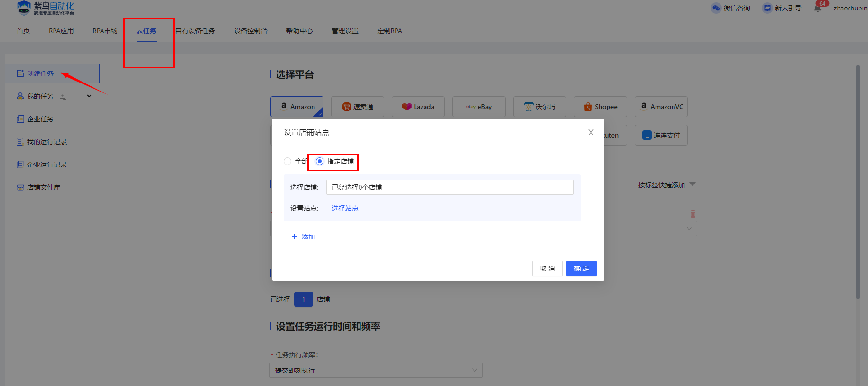Open the 任务执行频率 dropdown
The height and width of the screenshot is (386, 868).
[x=376, y=370]
